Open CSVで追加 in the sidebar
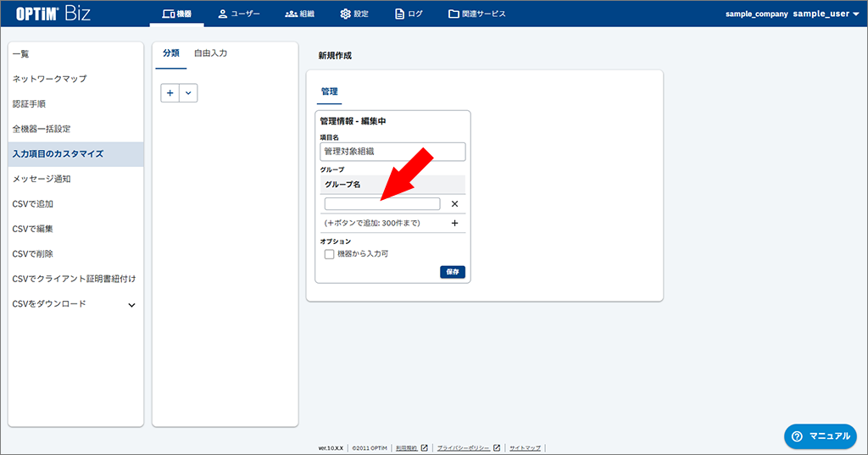Image resolution: width=868 pixels, height=455 pixels. pos(75,203)
